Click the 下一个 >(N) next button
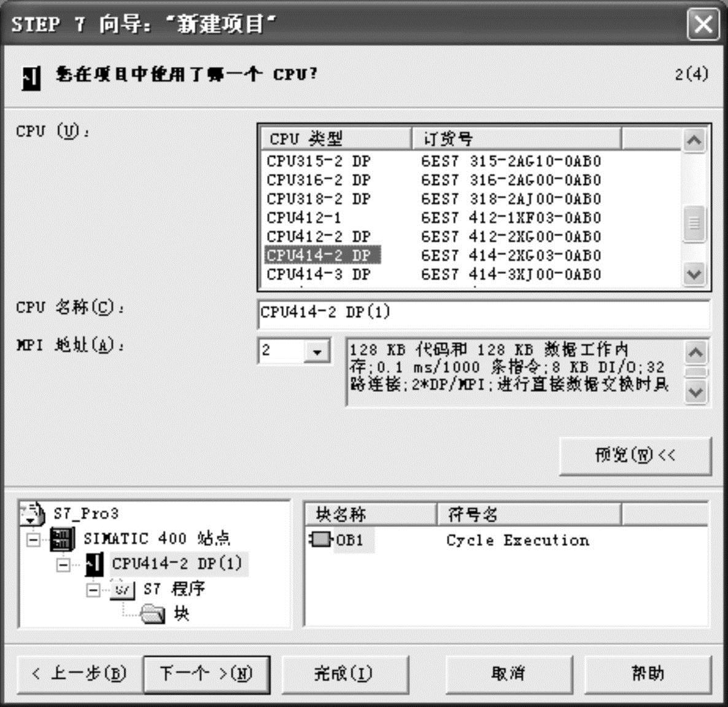Screen dimensions: 728x707 [x=207, y=674]
